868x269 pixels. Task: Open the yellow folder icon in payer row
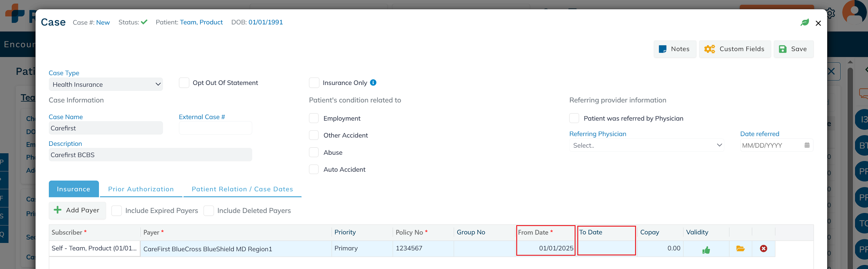(740, 249)
